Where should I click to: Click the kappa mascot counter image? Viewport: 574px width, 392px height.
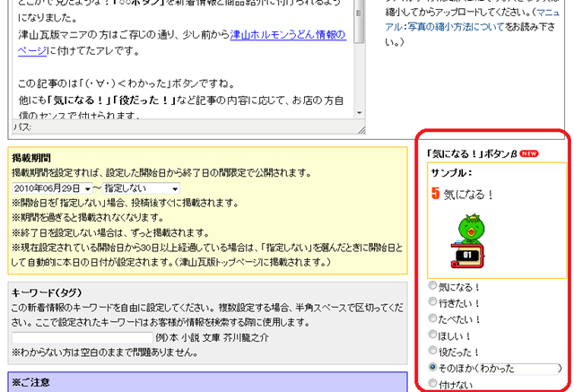465,240
